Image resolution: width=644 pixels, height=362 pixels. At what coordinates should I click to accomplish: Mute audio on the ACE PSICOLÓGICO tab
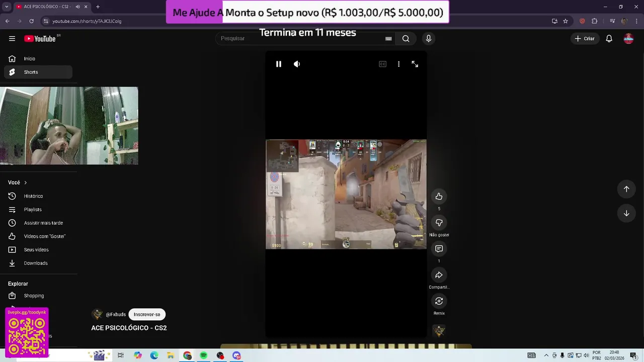(77, 7)
